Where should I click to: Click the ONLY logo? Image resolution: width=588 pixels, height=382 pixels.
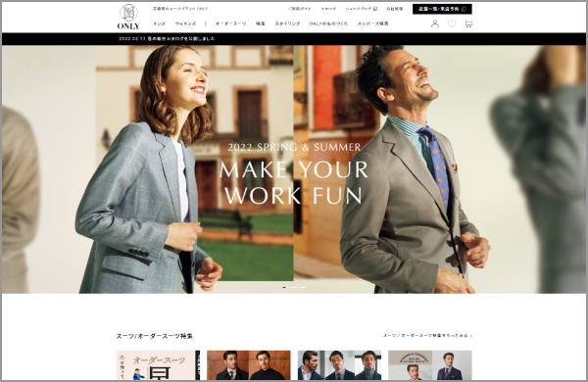point(128,17)
